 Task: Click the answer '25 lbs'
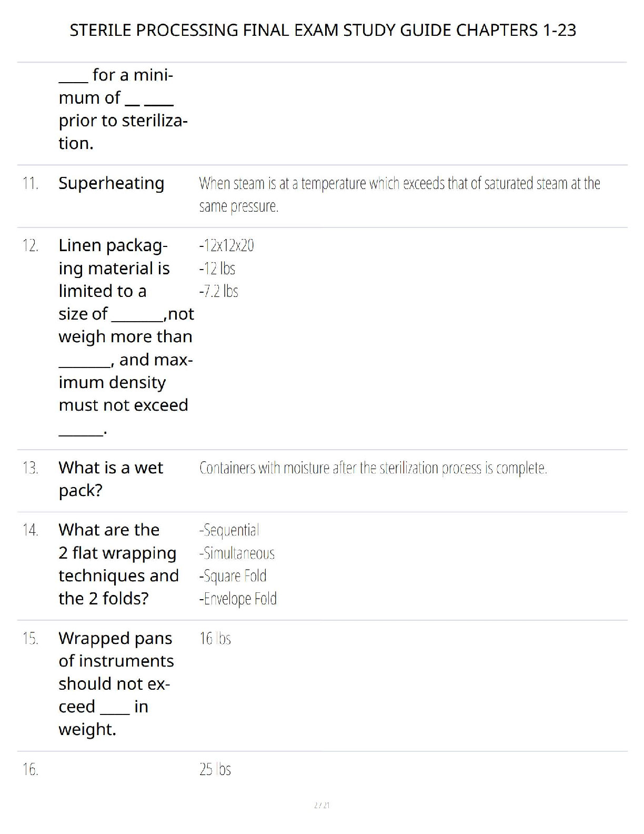(x=215, y=769)
